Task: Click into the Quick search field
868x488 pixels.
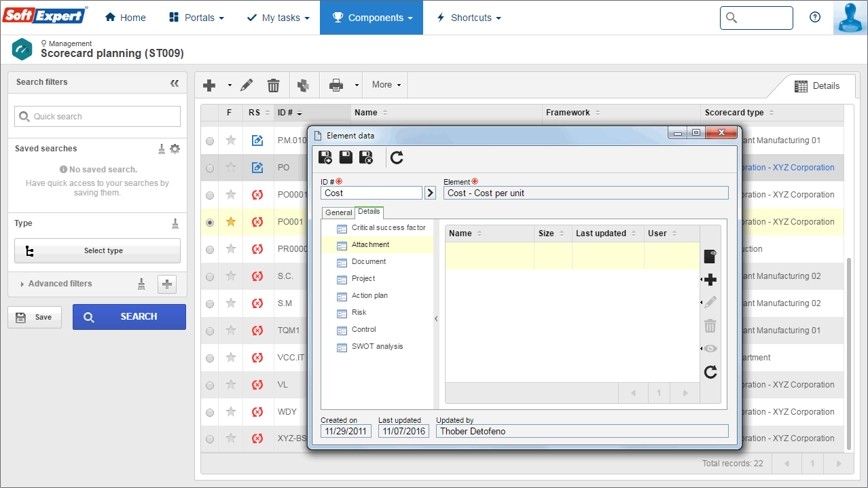Action: (x=97, y=116)
